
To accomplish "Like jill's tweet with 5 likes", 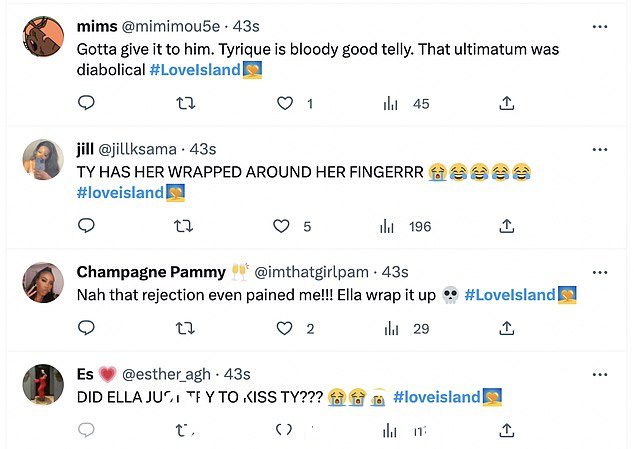I will point(281,226).
